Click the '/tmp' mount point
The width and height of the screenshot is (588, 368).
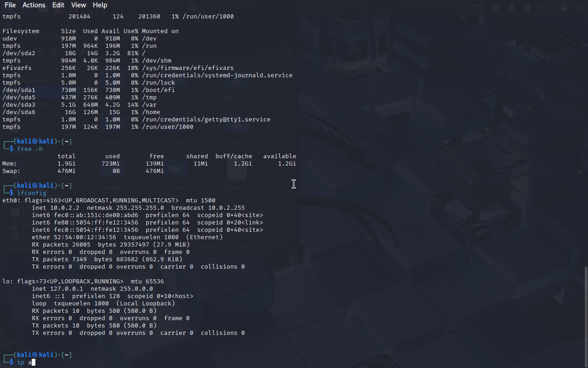[149, 98]
